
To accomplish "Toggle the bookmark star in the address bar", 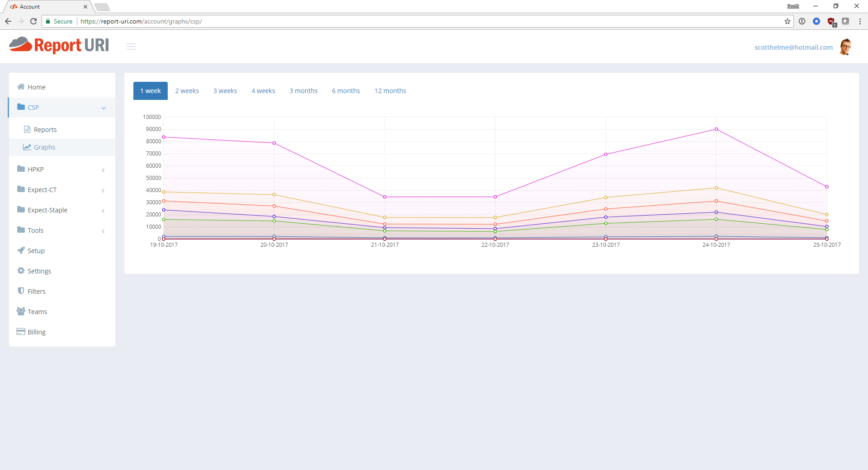I will pyautogui.click(x=788, y=21).
